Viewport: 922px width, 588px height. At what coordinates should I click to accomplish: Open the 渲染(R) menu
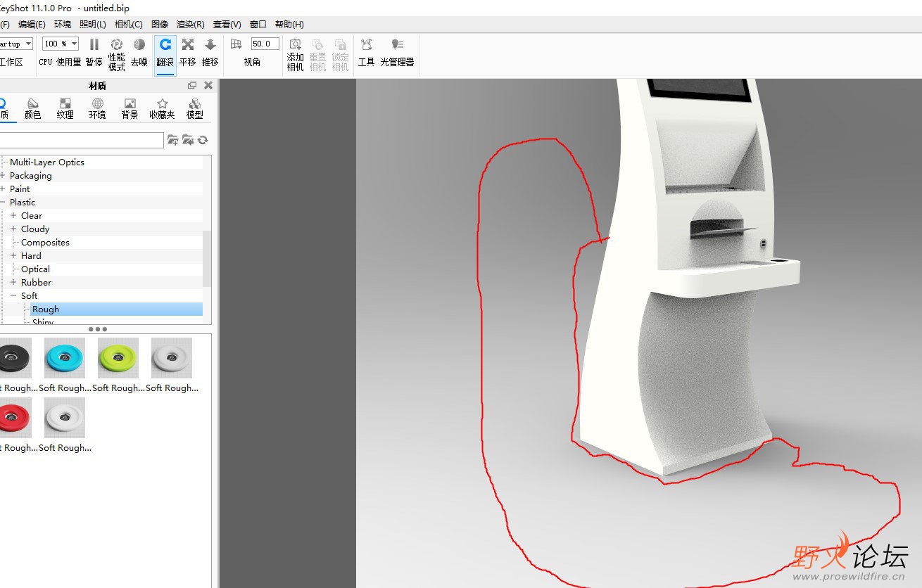(x=190, y=24)
